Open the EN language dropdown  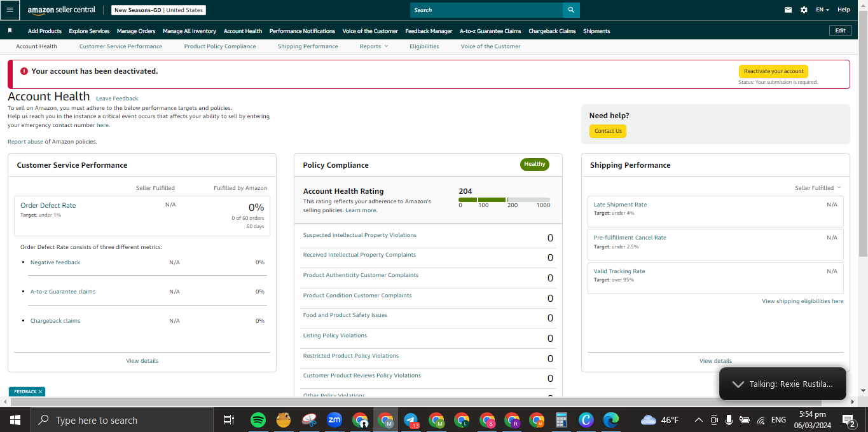[822, 10]
